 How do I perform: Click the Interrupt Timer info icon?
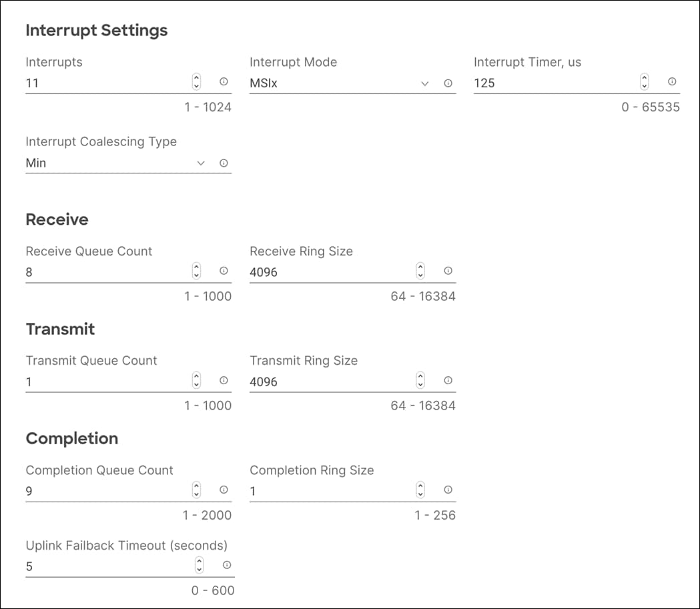pos(671,83)
